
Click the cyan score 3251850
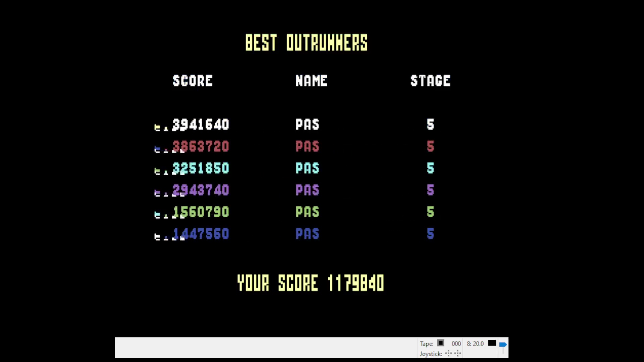point(201,168)
